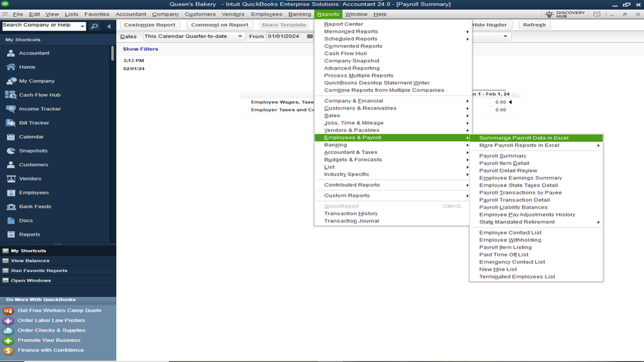Open the Accountant shortcut icon
Image resolution: width=644 pixels, height=362 pixels.
11,53
